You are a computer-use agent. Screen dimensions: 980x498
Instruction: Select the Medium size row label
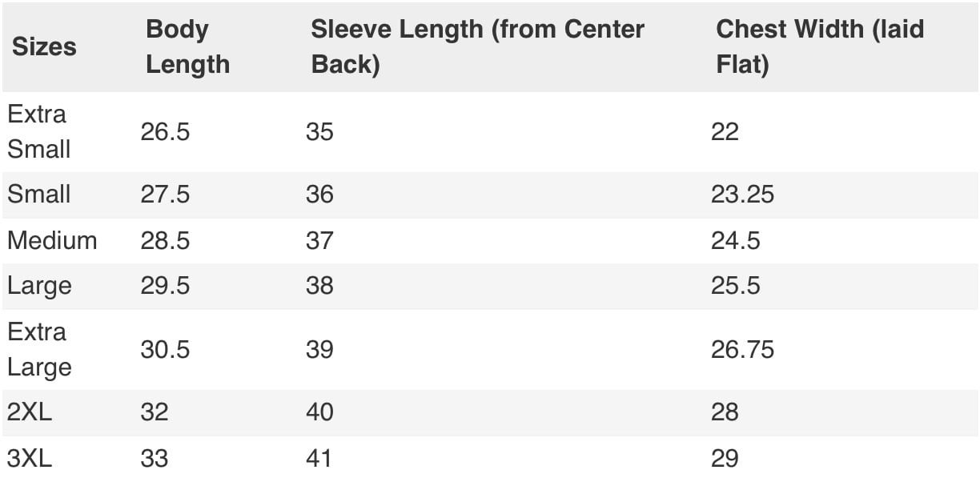(x=52, y=240)
